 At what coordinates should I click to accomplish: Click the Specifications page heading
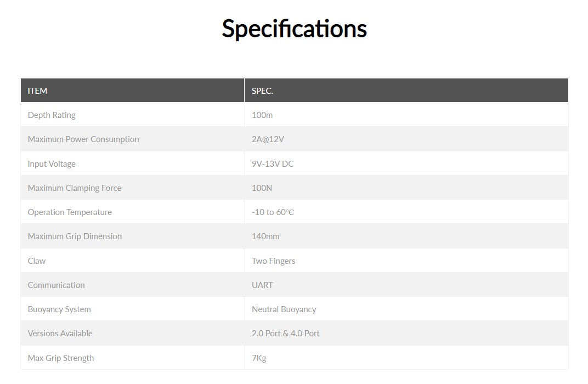tap(294, 29)
